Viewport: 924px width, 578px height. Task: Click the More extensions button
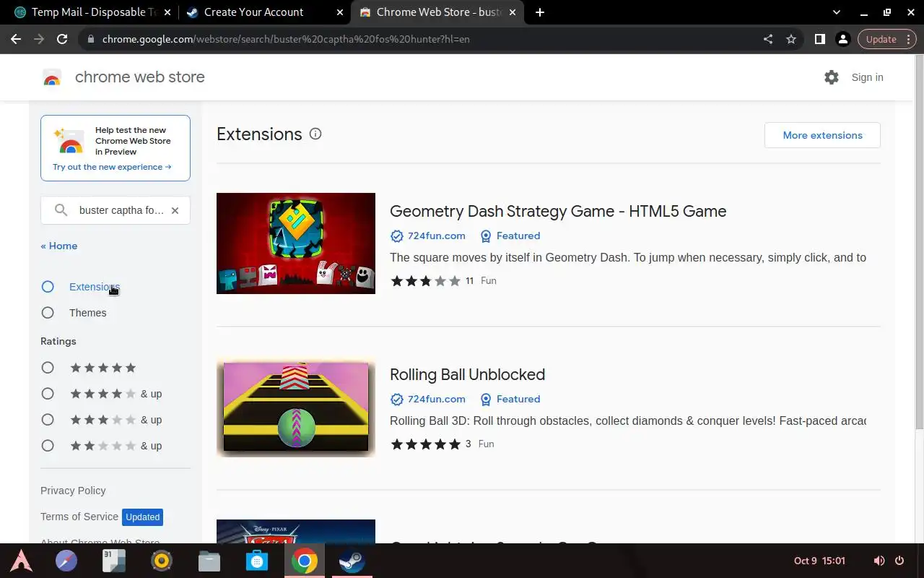(822, 135)
